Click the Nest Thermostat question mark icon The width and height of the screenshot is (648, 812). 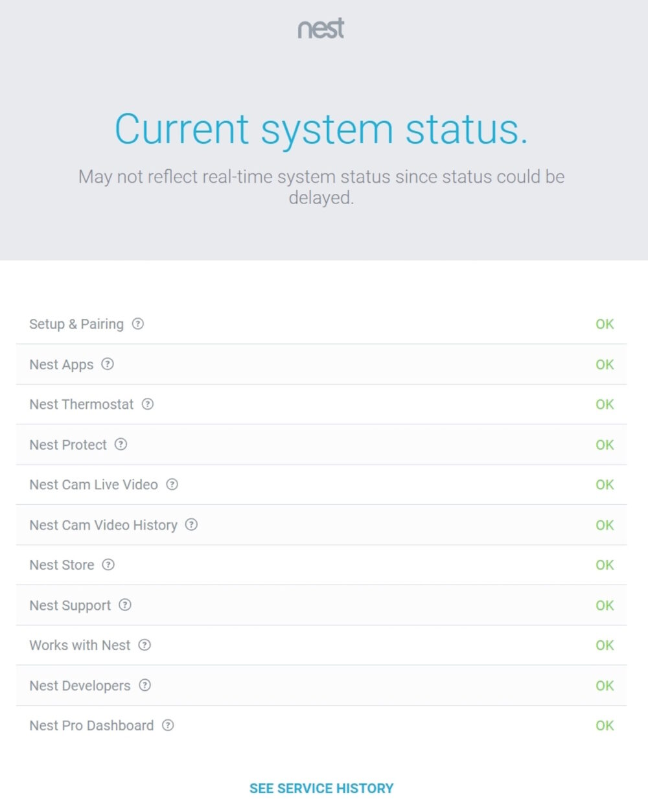pos(148,404)
